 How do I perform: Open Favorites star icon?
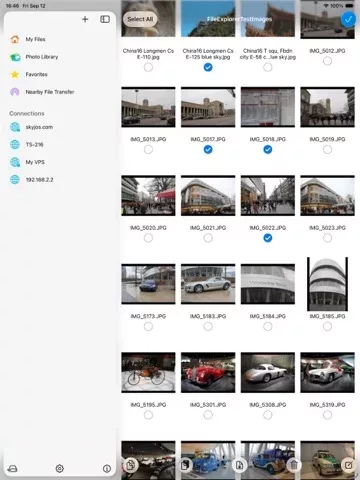[15, 74]
